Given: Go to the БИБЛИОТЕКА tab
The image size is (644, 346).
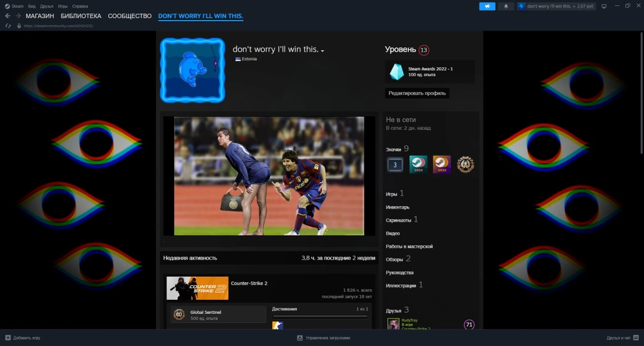Looking at the screenshot, I should pos(81,16).
